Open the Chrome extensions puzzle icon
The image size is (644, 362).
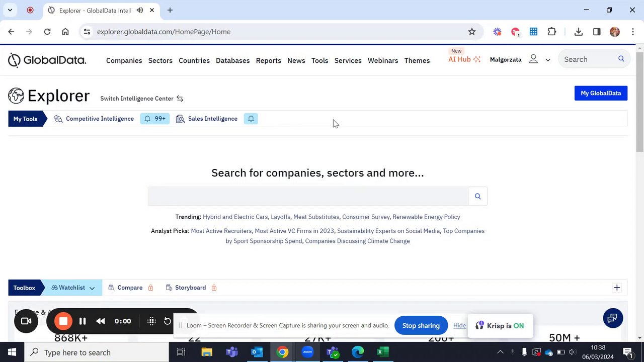point(552,32)
